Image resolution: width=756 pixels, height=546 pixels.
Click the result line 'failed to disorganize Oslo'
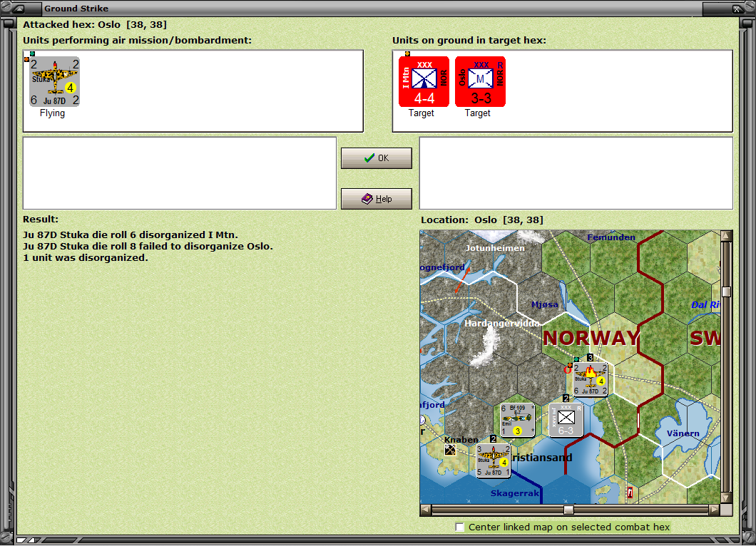(x=148, y=246)
